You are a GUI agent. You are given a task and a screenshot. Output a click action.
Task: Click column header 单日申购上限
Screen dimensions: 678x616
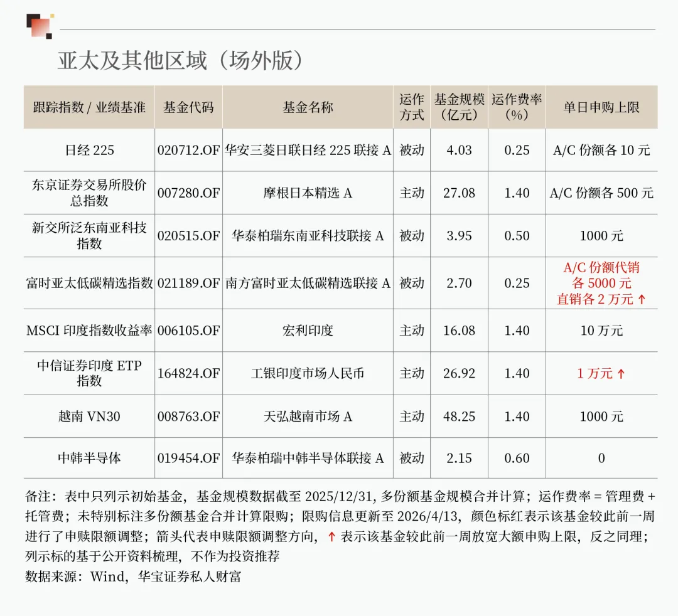[601, 107]
